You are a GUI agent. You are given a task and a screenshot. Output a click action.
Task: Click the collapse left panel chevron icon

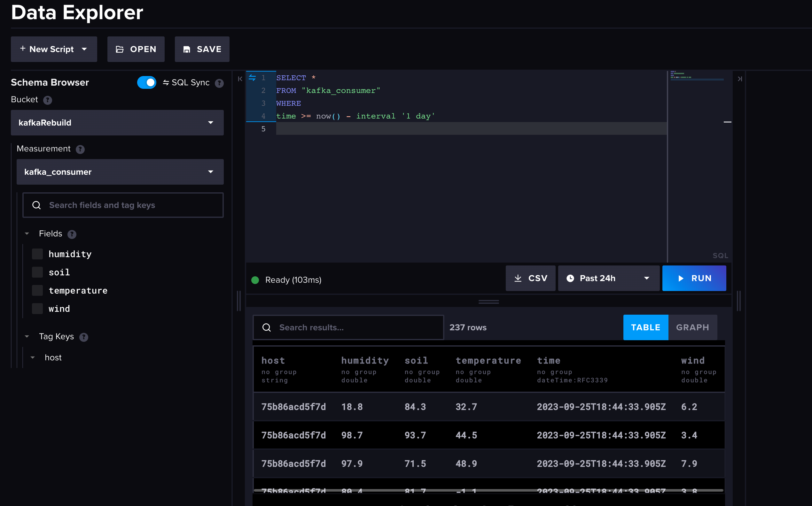[240, 79]
